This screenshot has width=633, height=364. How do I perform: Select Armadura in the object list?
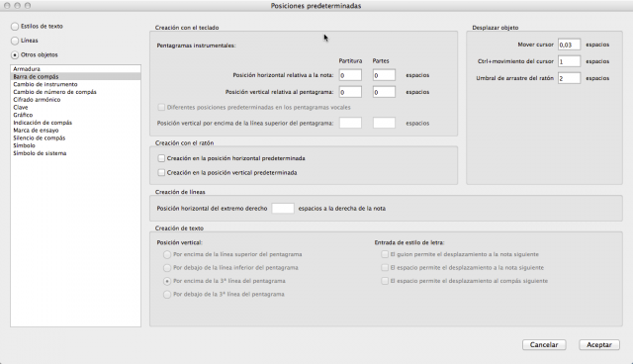pyautogui.click(x=75, y=69)
